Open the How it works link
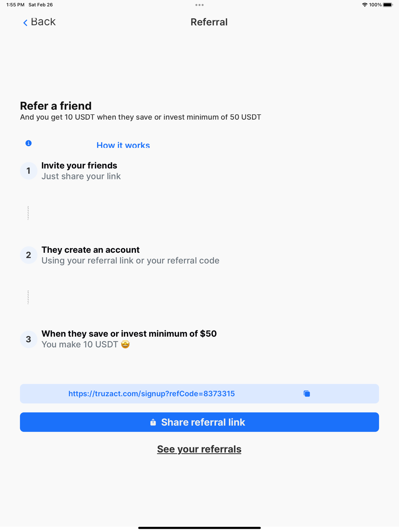 coord(123,145)
